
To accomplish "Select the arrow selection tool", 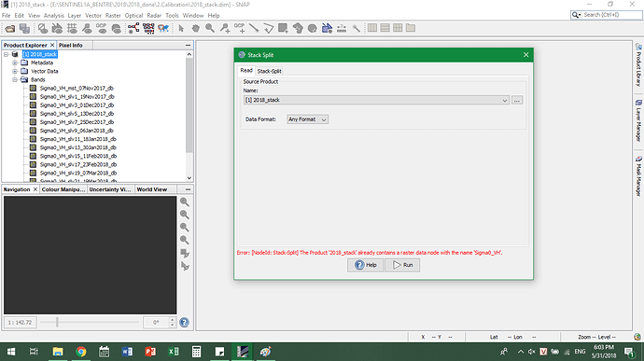I will (181, 28).
